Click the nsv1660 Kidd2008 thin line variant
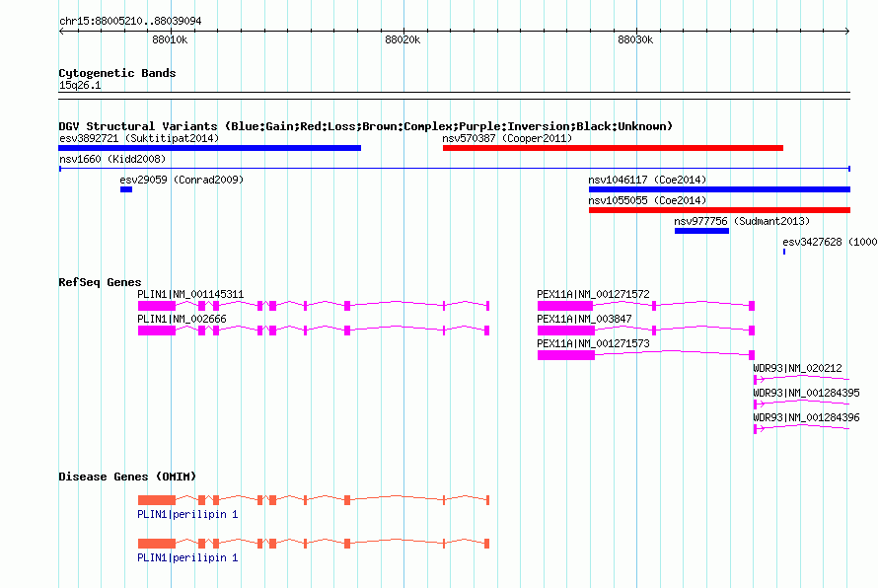Image resolution: width=878 pixels, height=588 pixels. pos(455,169)
